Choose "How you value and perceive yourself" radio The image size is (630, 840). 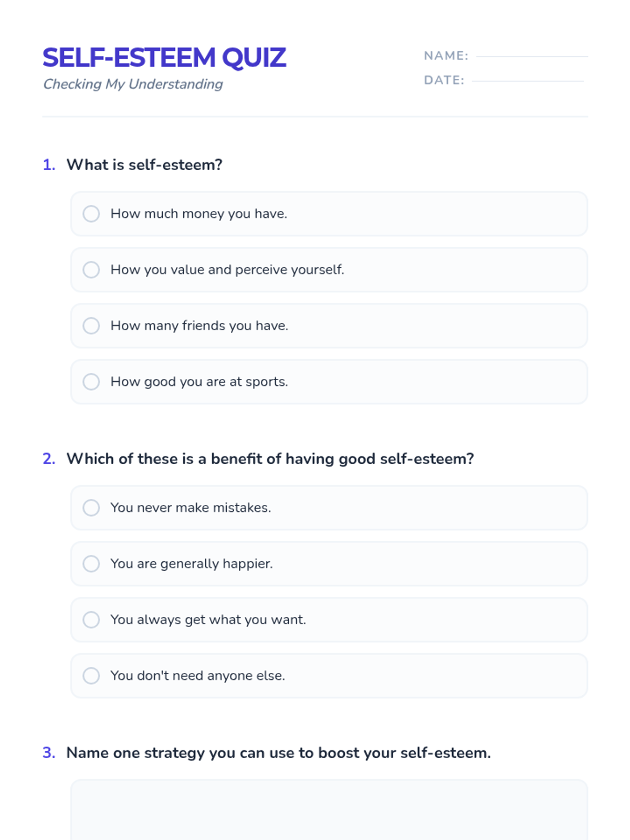click(x=91, y=270)
